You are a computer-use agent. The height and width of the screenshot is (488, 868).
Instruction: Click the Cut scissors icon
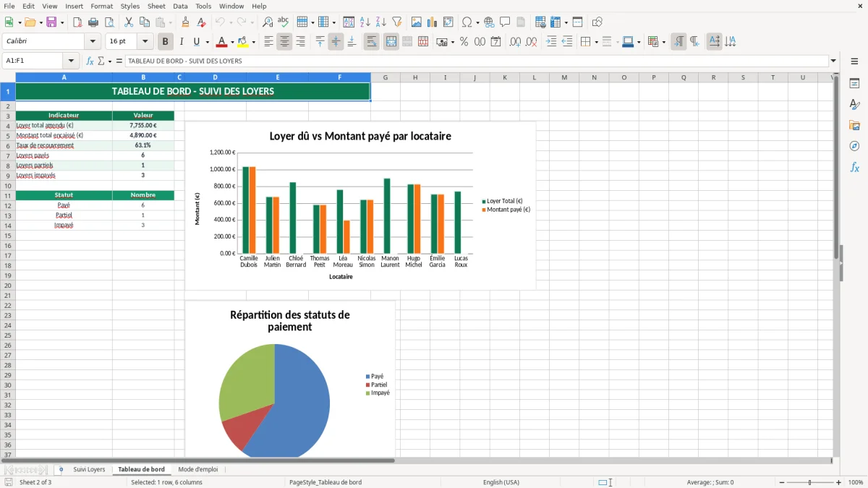coord(128,22)
